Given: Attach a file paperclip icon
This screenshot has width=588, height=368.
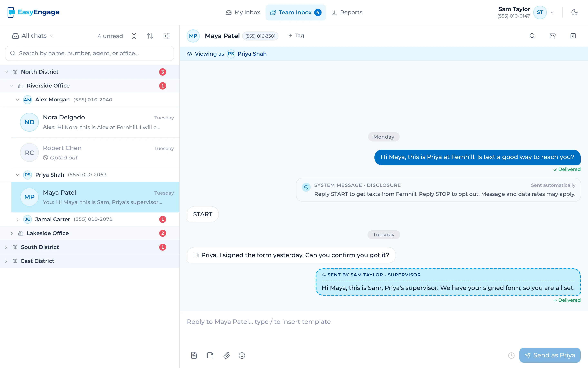Looking at the screenshot, I should point(226,355).
